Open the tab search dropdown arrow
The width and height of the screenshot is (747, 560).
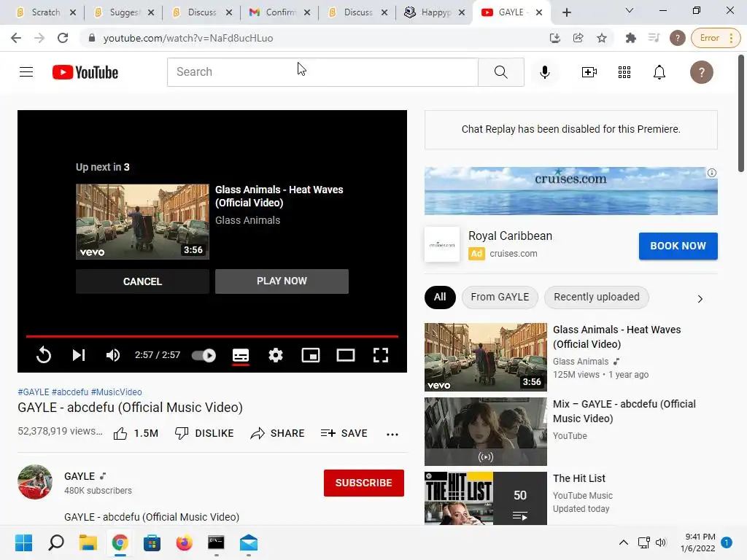click(x=629, y=10)
